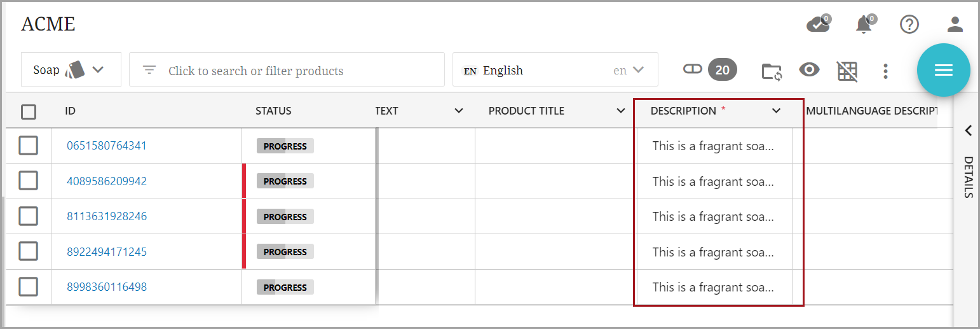Image resolution: width=980 pixels, height=329 pixels.
Task: Expand the Description column header chevron
Action: coord(776,111)
